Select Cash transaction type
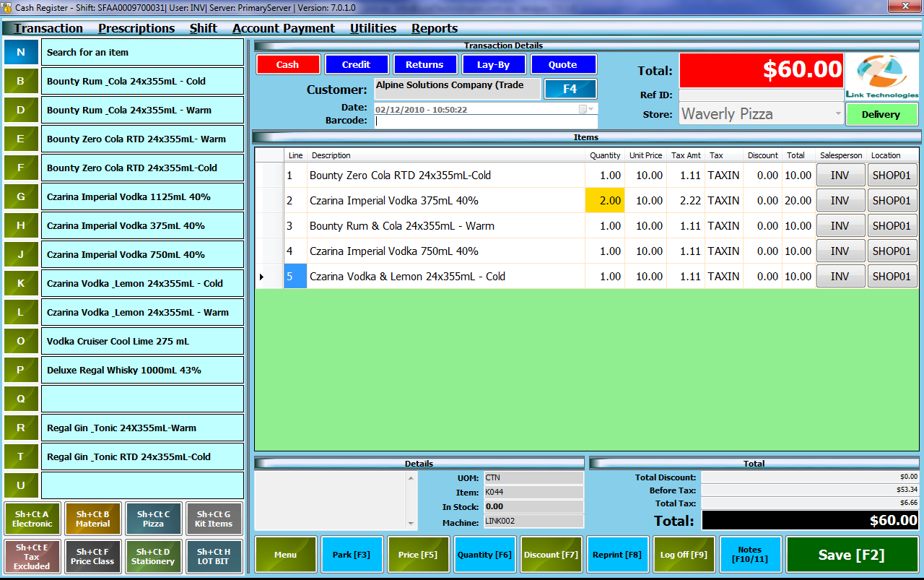 [x=287, y=64]
